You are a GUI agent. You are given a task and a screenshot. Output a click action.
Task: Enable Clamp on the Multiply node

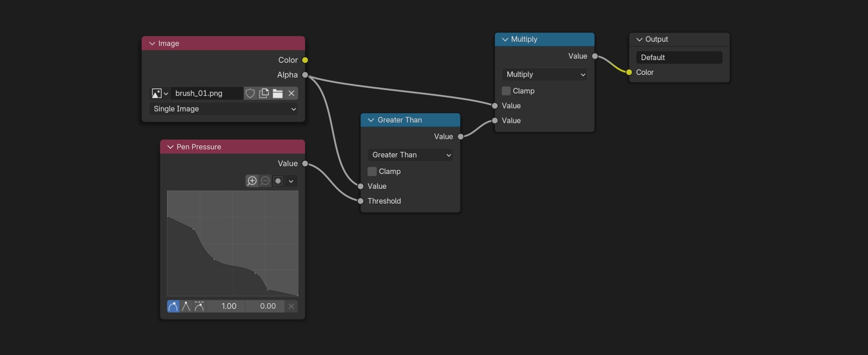tap(506, 91)
